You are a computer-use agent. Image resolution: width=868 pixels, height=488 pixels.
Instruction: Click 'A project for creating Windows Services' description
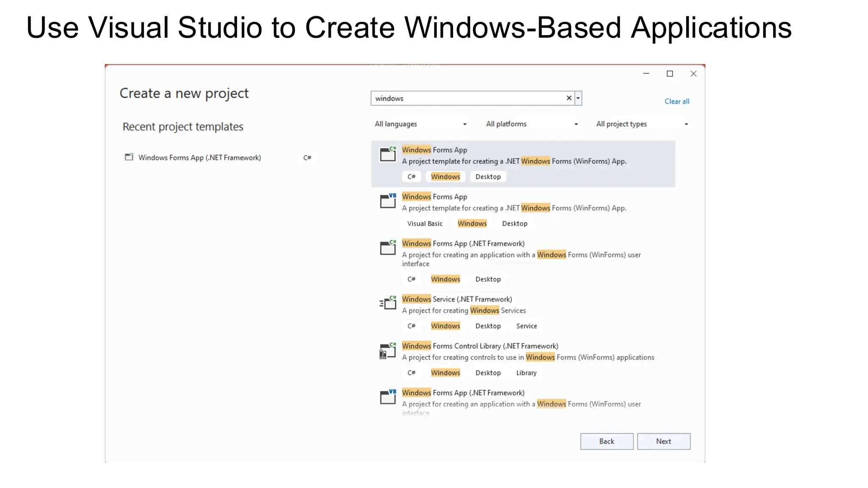[464, 311]
